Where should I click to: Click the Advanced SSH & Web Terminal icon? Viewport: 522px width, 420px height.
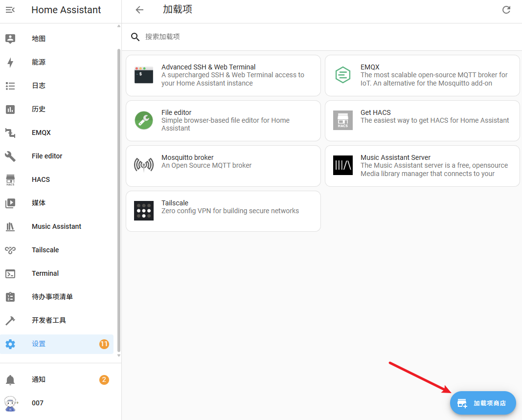click(x=144, y=75)
